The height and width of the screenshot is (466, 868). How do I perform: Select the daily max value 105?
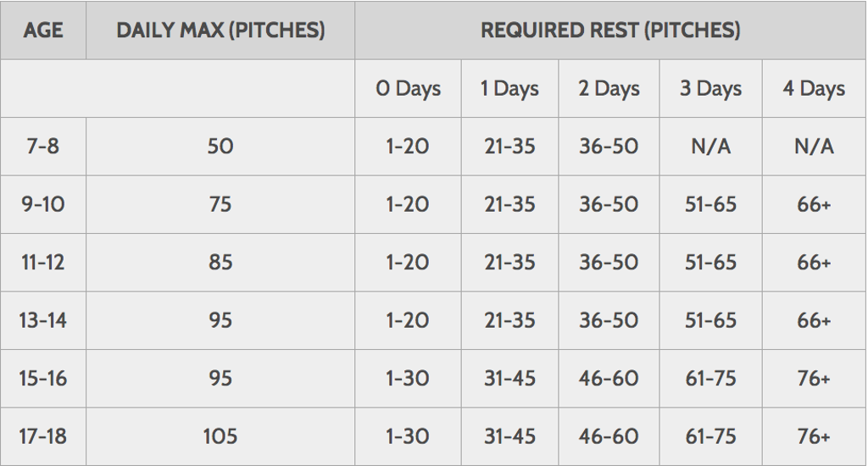[x=220, y=437]
